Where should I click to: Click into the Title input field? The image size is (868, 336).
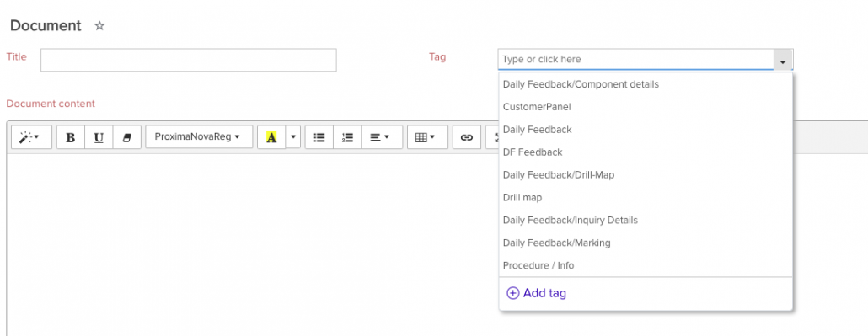click(x=188, y=60)
